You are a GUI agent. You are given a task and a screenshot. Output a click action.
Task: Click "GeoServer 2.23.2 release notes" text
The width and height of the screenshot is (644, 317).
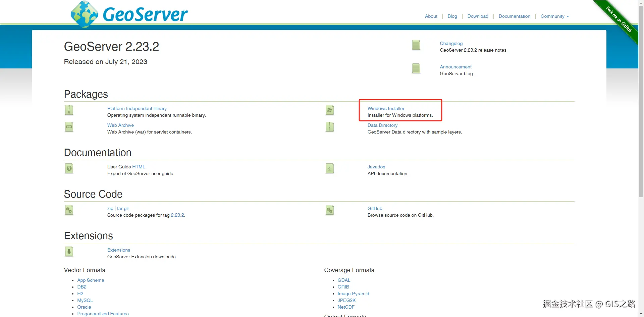(x=473, y=50)
